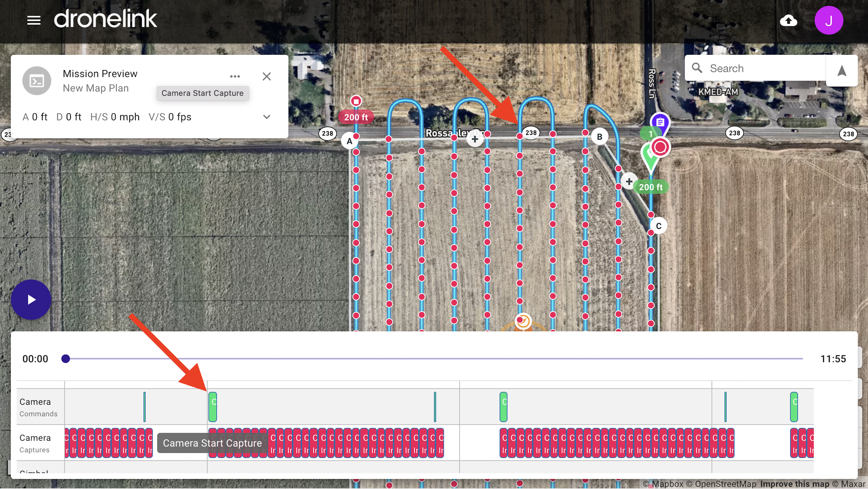Viewport: 868px width, 489px height.
Task: Open the three-dot options menu
Action: click(235, 77)
